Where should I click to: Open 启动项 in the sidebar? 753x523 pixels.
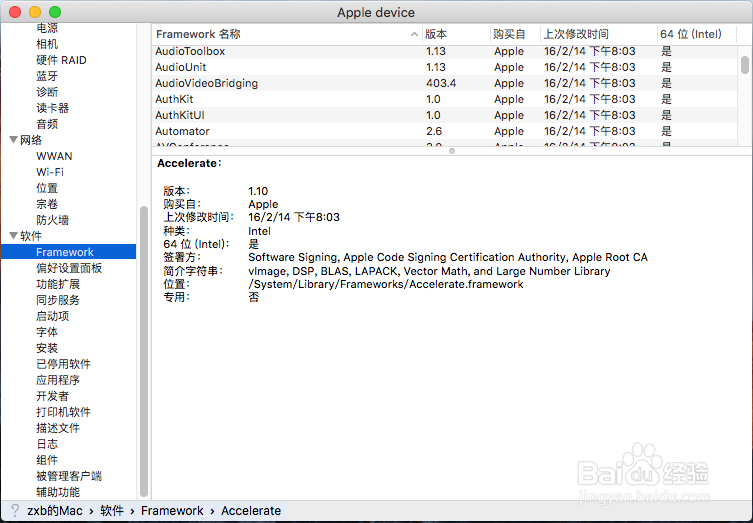(x=52, y=316)
